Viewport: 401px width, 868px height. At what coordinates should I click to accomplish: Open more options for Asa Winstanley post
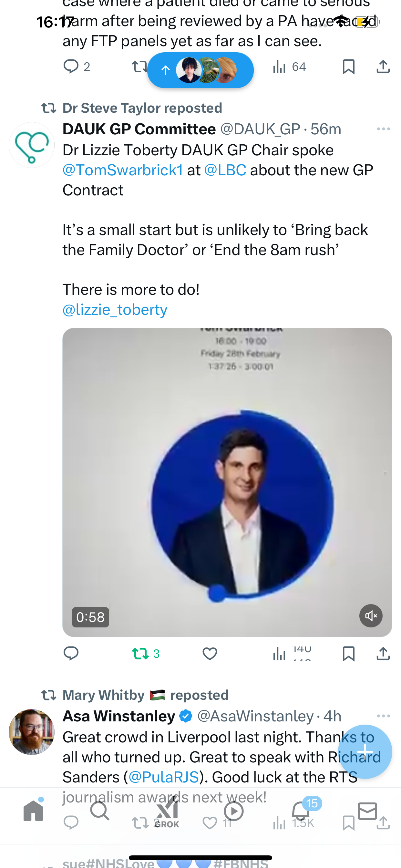point(384,716)
